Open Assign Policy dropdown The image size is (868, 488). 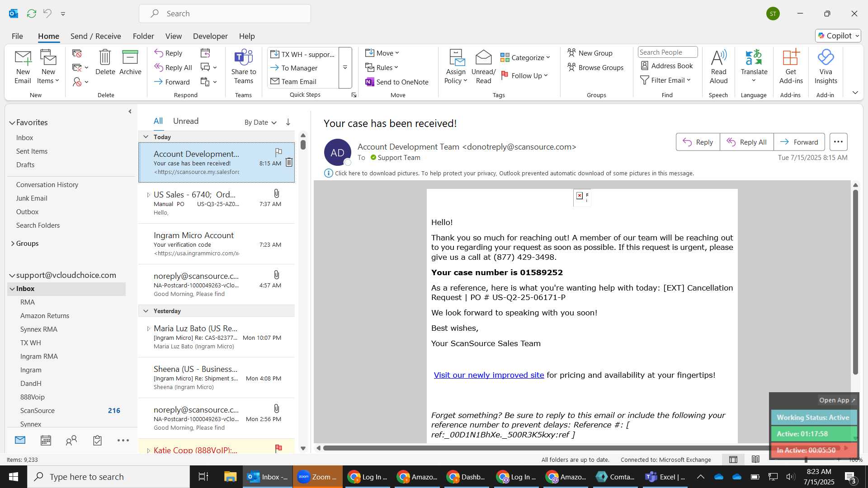point(456,67)
